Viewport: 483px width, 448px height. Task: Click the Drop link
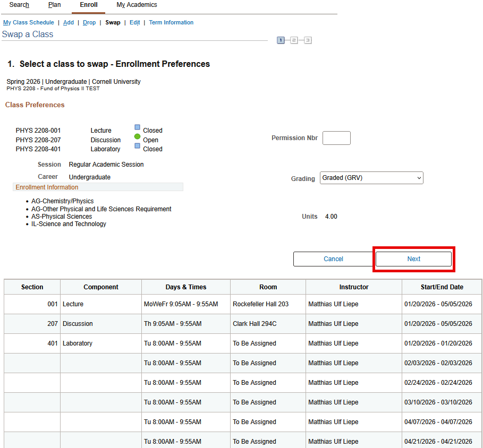pyautogui.click(x=89, y=23)
